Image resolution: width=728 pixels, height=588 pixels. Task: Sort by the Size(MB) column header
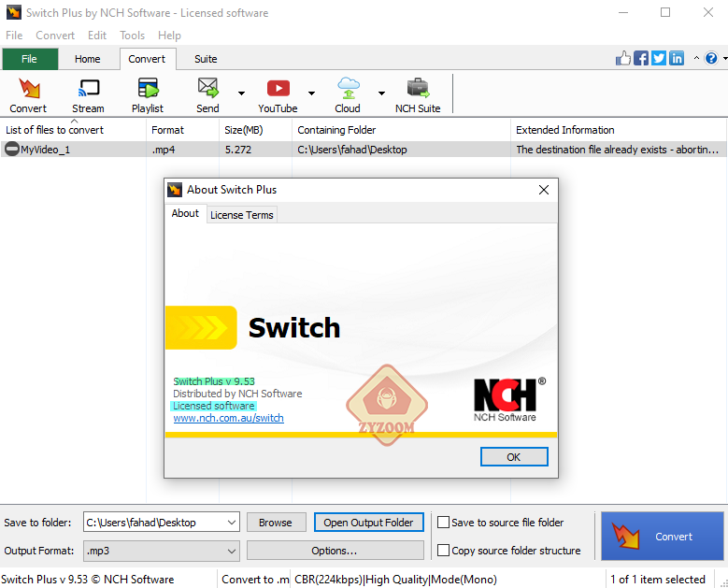coord(255,130)
